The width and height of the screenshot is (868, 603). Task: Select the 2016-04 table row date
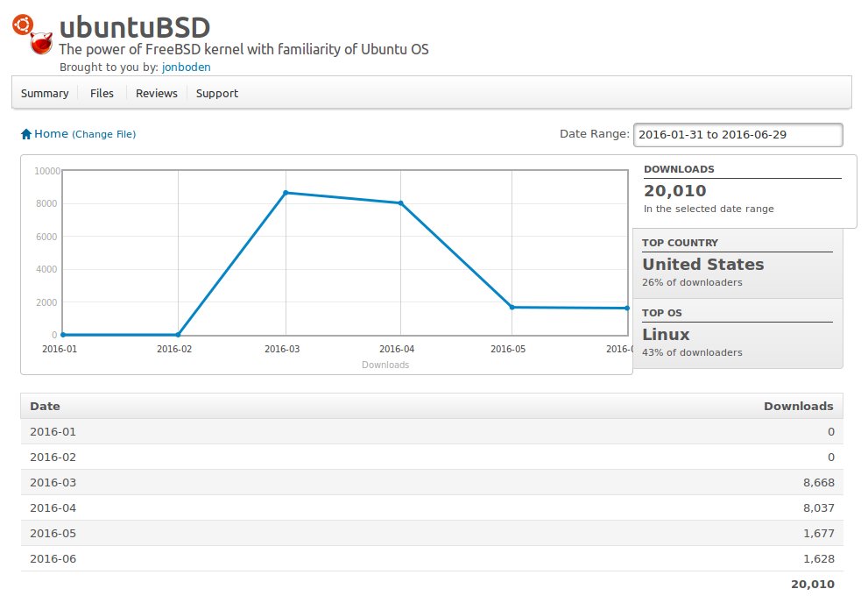point(53,507)
